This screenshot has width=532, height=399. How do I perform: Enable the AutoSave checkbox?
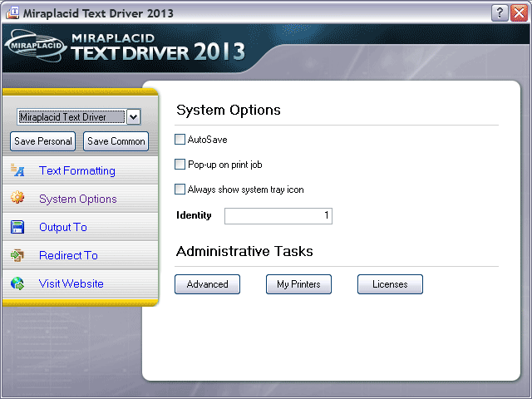click(x=180, y=140)
